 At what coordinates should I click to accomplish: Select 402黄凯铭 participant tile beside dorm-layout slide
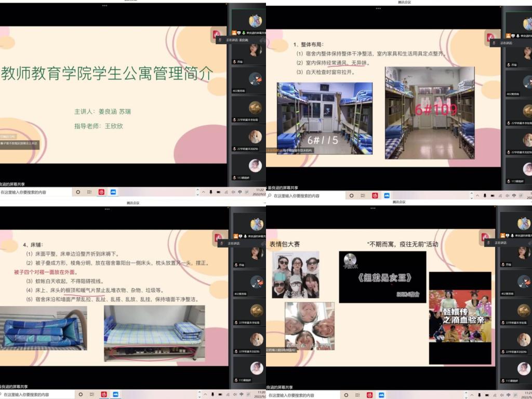click(x=527, y=83)
